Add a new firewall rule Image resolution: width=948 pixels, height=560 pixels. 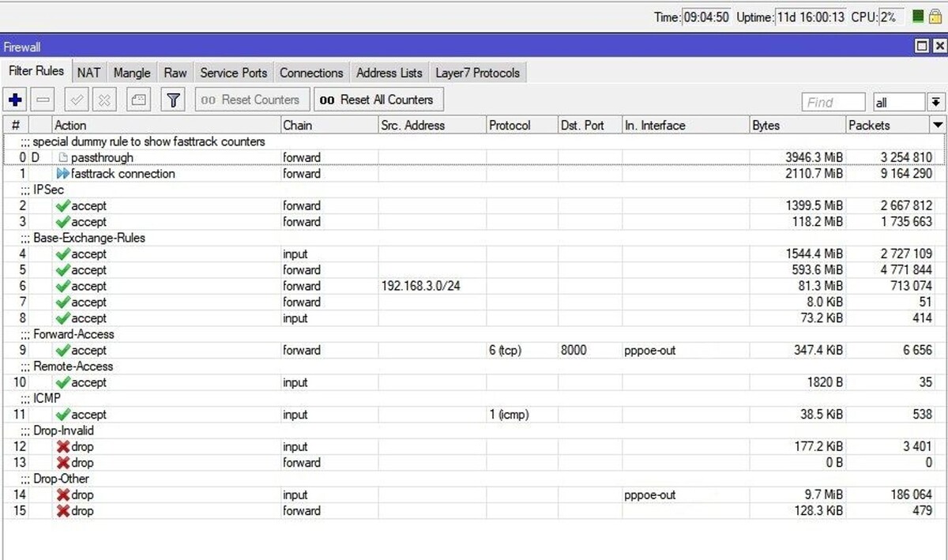coord(15,100)
